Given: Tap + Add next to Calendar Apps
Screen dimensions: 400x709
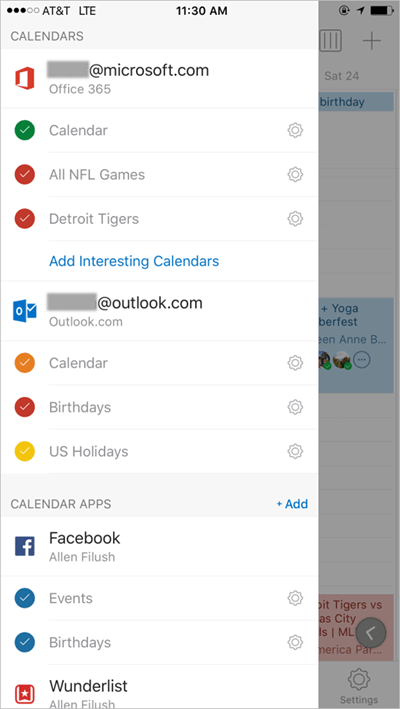Looking at the screenshot, I should tap(292, 504).
